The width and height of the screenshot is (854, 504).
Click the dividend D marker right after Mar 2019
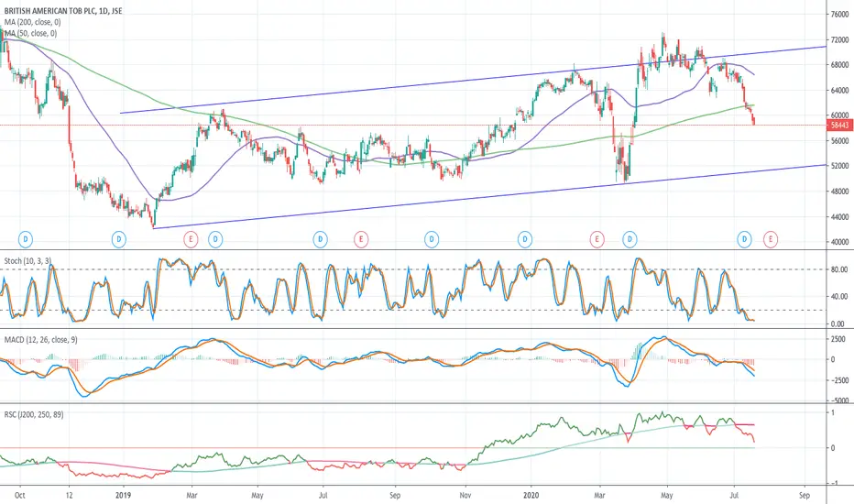(215, 239)
